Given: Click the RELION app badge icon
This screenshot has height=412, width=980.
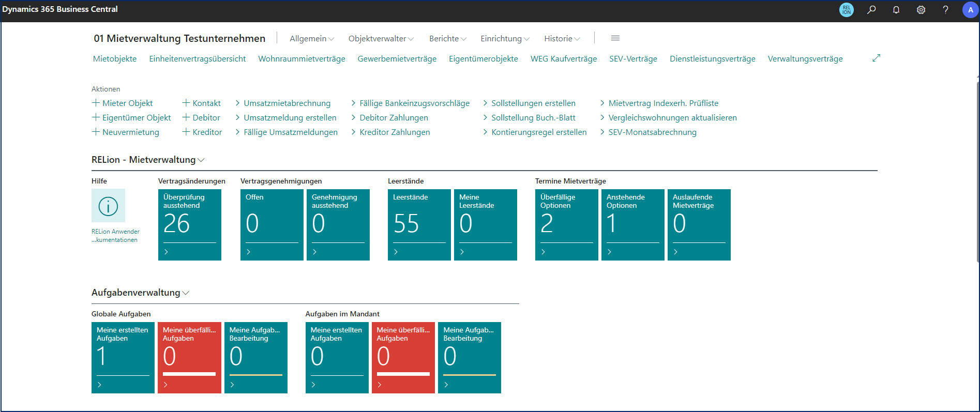Looking at the screenshot, I should (847, 10).
